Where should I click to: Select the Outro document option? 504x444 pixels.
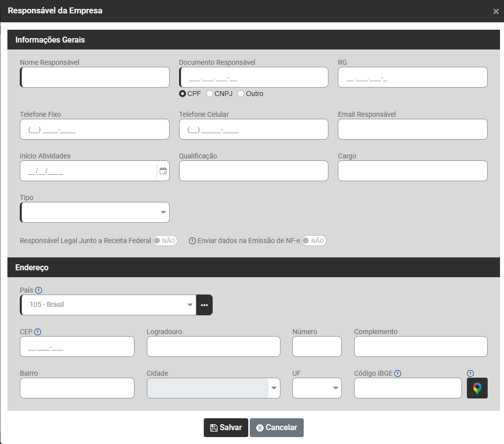click(x=241, y=94)
